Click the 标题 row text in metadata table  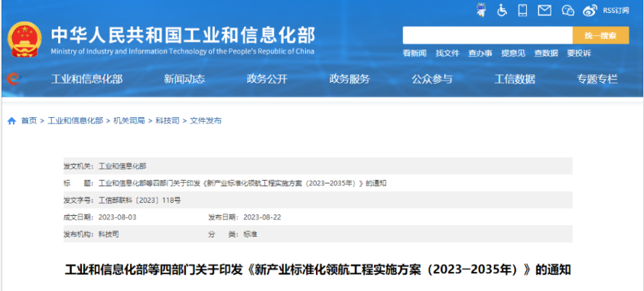click(242, 183)
